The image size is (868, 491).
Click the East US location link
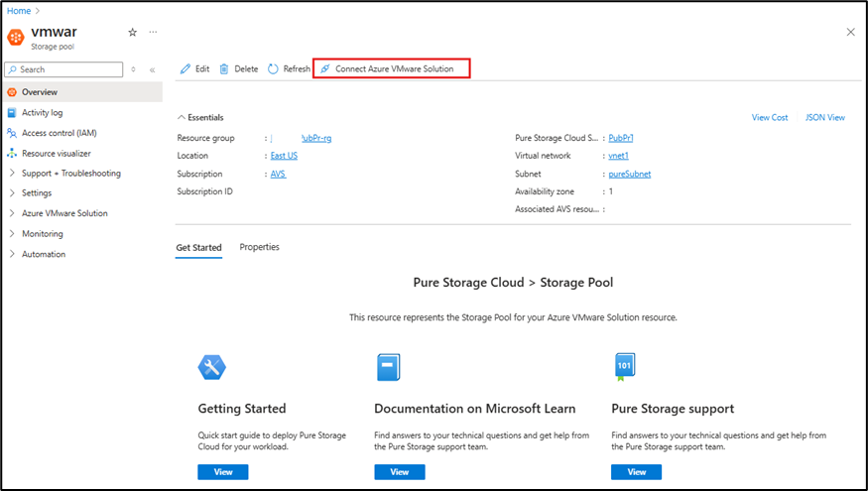tap(284, 156)
